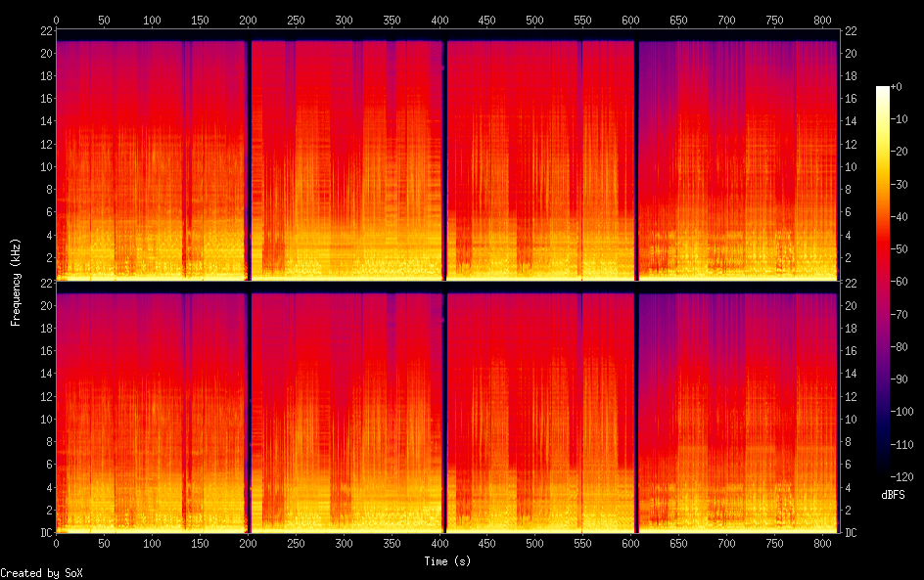Click the 600 mark on bottom time axis
This screenshot has width=924, height=580.
click(x=630, y=543)
